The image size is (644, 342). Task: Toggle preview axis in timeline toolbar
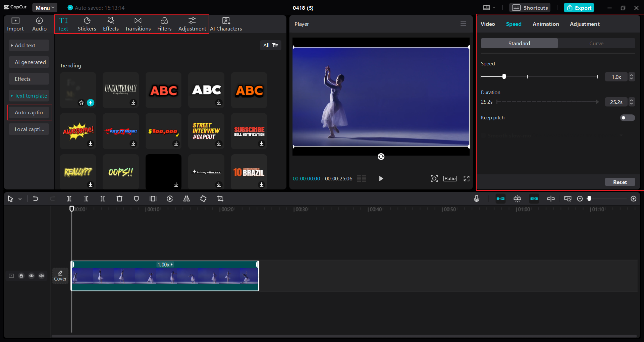pos(551,199)
